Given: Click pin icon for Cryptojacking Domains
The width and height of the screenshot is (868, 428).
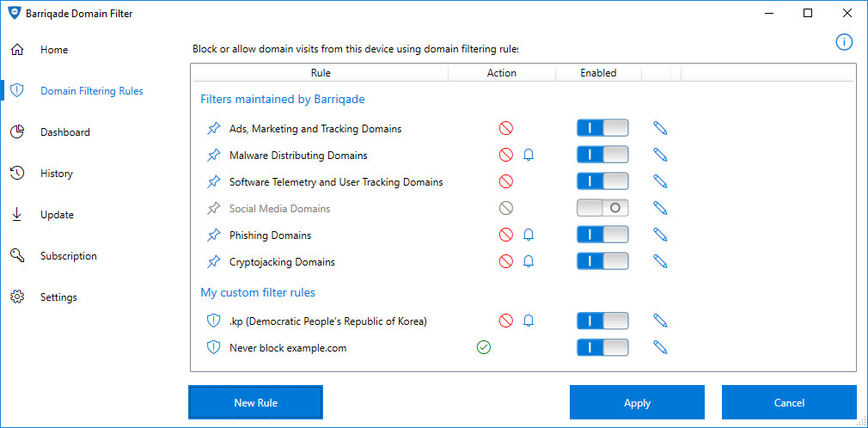Looking at the screenshot, I should pyautogui.click(x=214, y=261).
